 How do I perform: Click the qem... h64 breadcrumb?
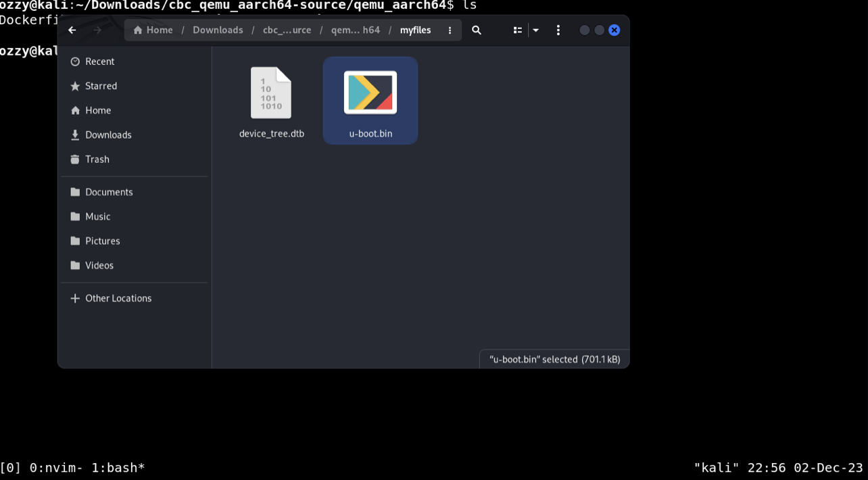pyautogui.click(x=356, y=30)
